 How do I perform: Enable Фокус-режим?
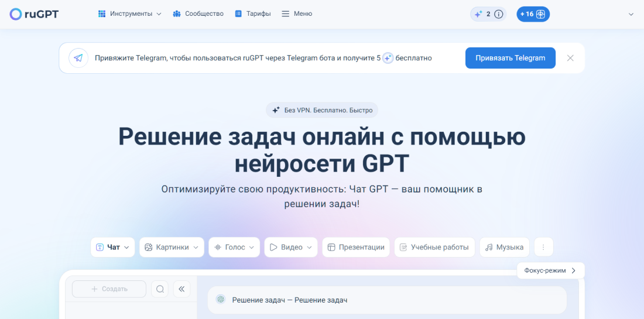click(550, 270)
